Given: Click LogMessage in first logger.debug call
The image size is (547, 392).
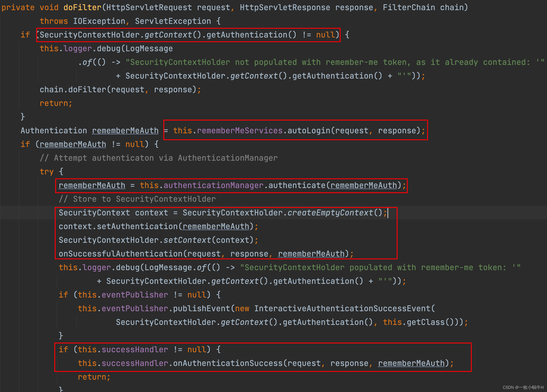Looking at the screenshot, I should tap(149, 49).
